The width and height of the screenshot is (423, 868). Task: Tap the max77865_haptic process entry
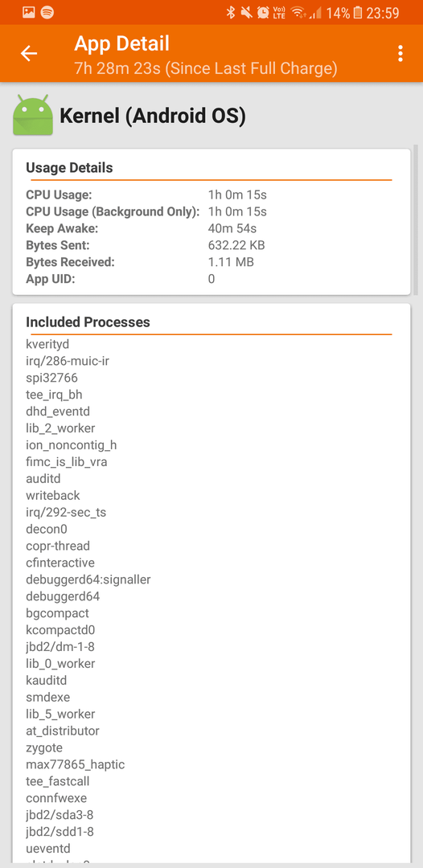(x=76, y=764)
